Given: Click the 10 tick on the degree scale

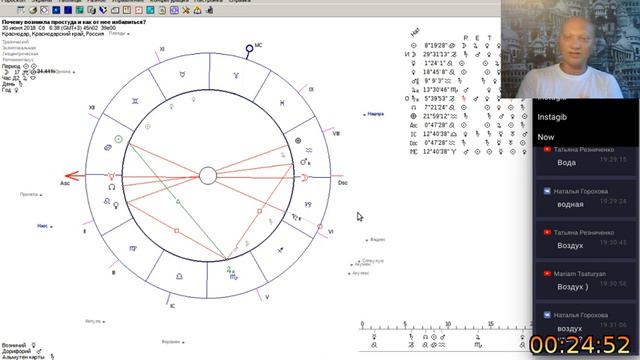Looking at the screenshot, I should [x=448, y=324].
